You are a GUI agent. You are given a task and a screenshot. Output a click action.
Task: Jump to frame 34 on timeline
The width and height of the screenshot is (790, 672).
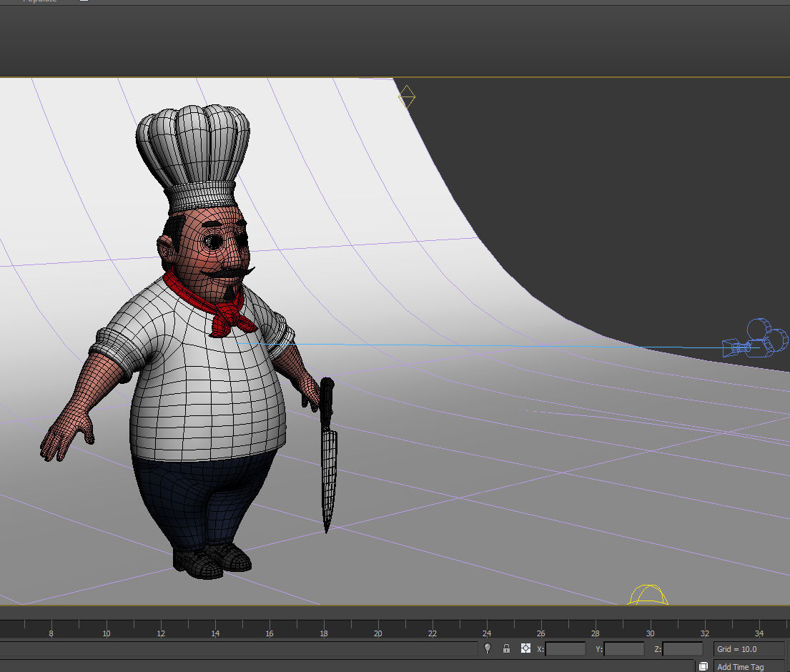tap(759, 633)
